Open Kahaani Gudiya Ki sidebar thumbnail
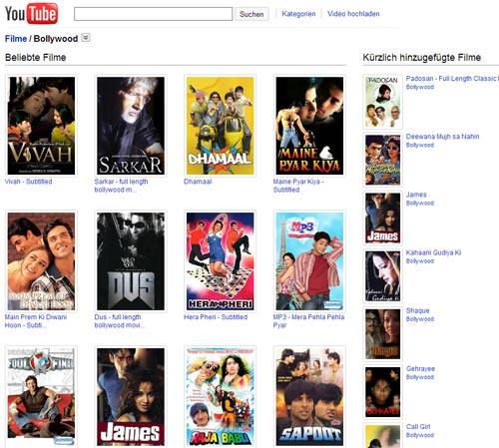This screenshot has width=499, height=448. pos(382,276)
